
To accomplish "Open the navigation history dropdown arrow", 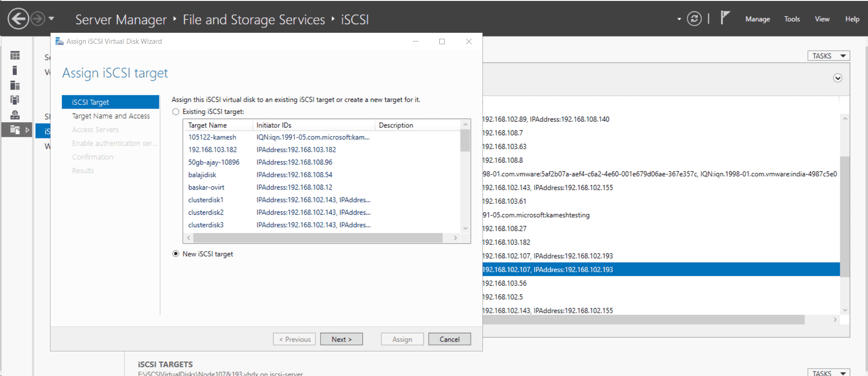I will [51, 19].
